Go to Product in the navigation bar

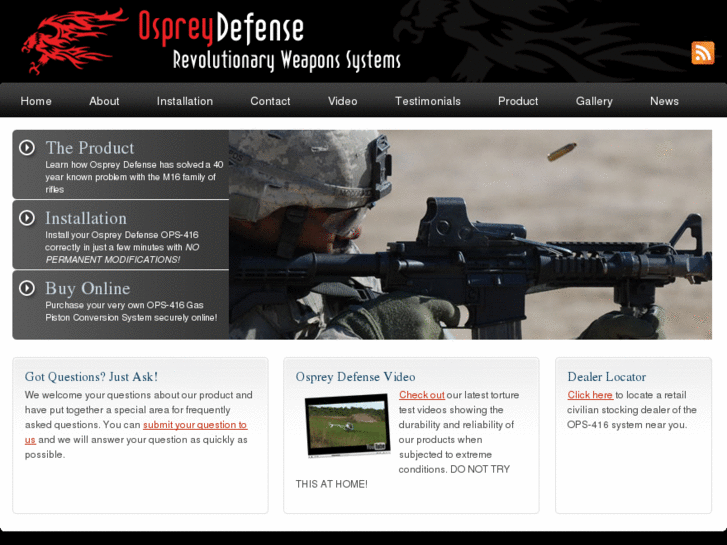click(x=518, y=101)
